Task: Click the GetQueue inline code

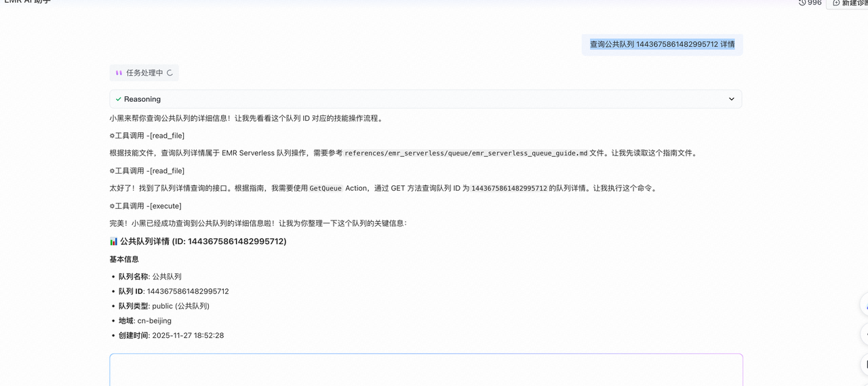Action: 325,189
